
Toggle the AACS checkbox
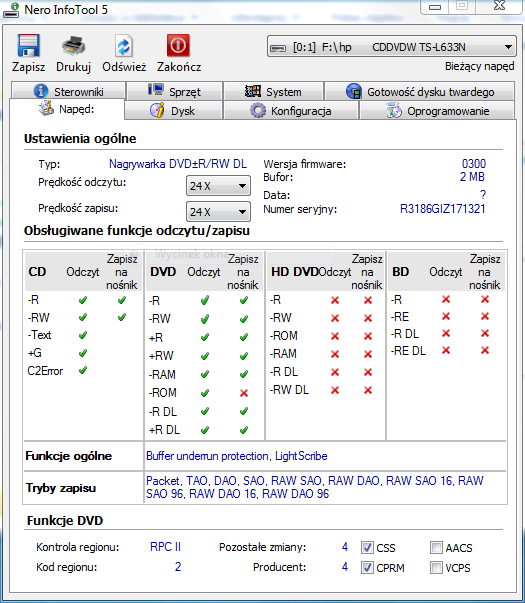pos(436,547)
